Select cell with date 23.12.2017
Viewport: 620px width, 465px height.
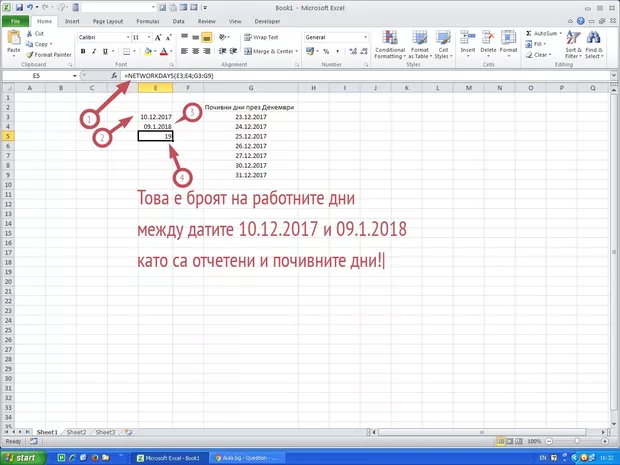click(251, 117)
